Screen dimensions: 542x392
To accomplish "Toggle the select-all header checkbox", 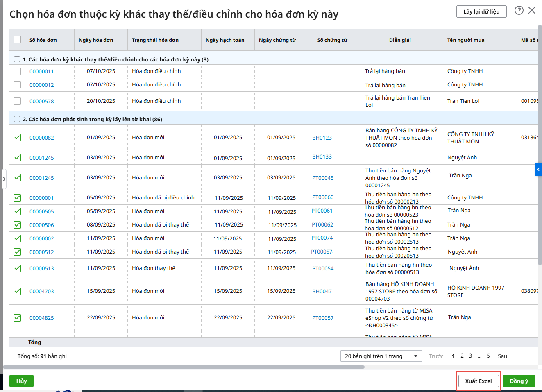I will 17,40.
